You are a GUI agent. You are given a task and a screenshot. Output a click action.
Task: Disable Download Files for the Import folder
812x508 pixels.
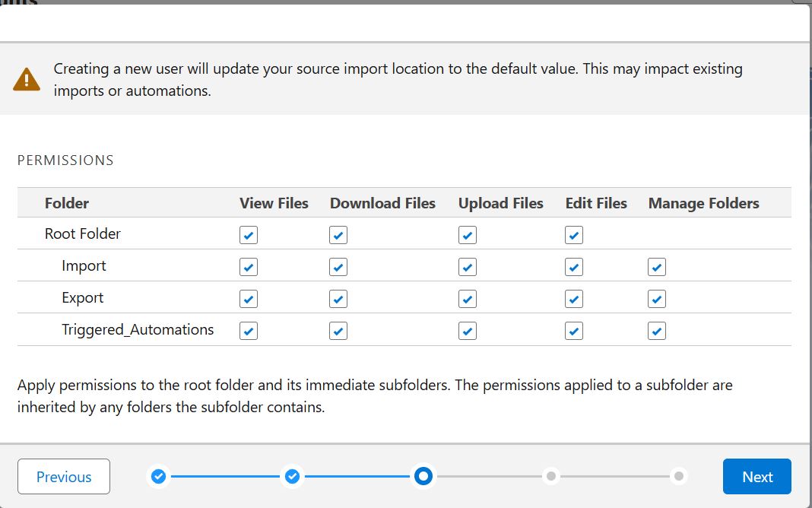tap(338, 267)
